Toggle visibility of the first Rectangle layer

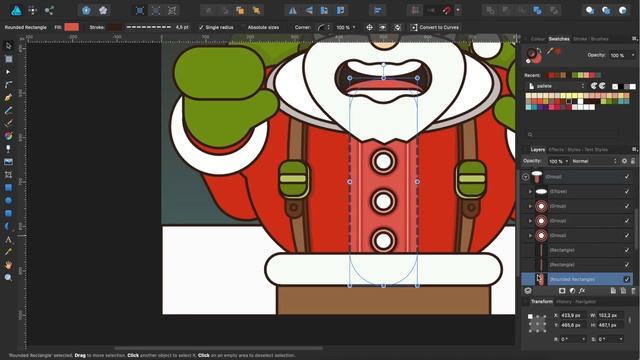click(x=627, y=250)
